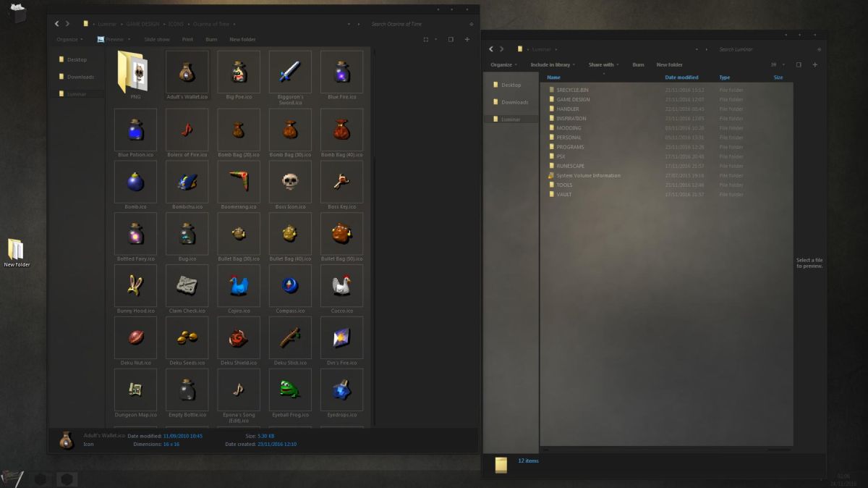
Task: Select the Biggoron's Sword.ico file
Action: (290, 77)
